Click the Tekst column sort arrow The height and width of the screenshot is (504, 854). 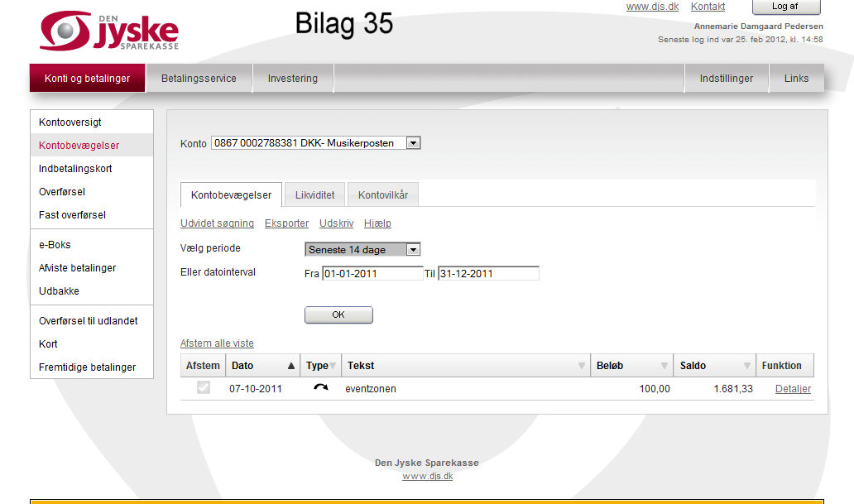point(582,366)
